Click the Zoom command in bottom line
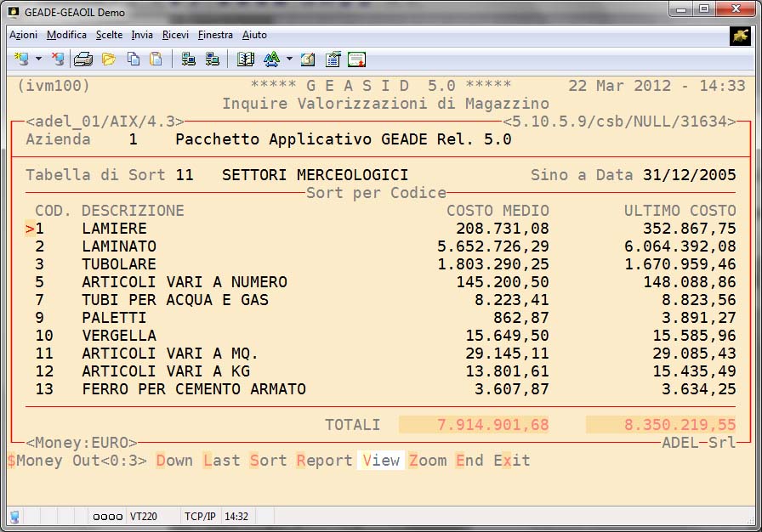 tap(427, 461)
